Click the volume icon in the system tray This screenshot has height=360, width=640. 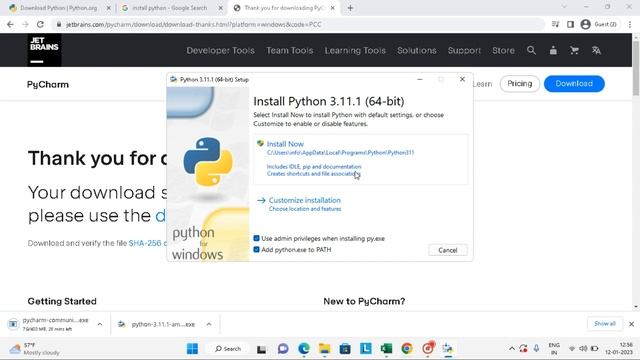[583, 349]
